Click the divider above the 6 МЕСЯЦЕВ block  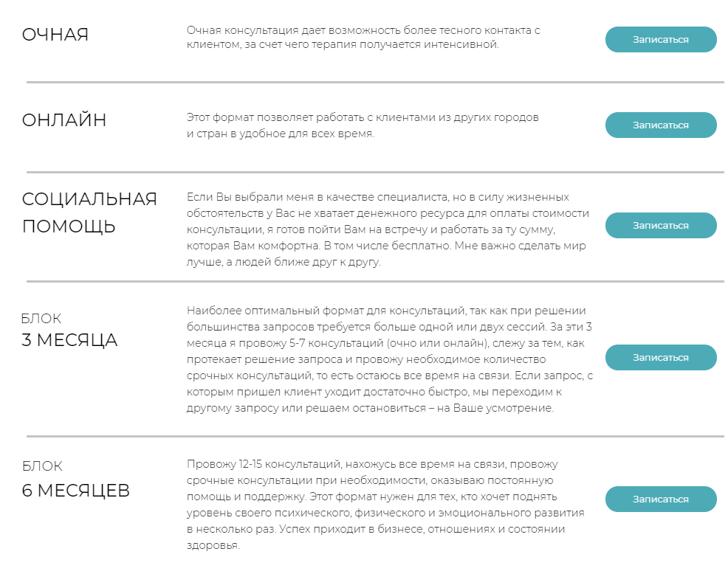[375, 437]
